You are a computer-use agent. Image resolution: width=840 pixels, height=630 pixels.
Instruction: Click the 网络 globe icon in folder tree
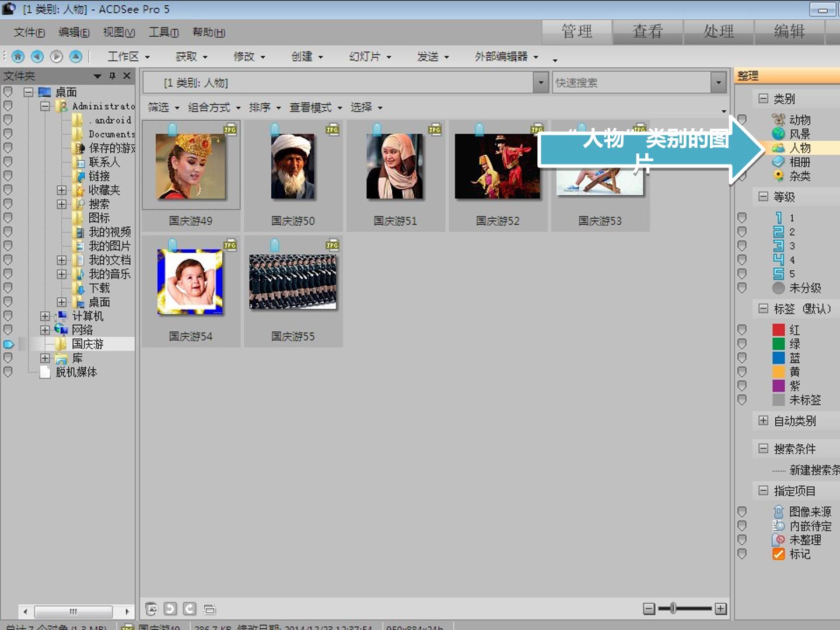point(61,330)
